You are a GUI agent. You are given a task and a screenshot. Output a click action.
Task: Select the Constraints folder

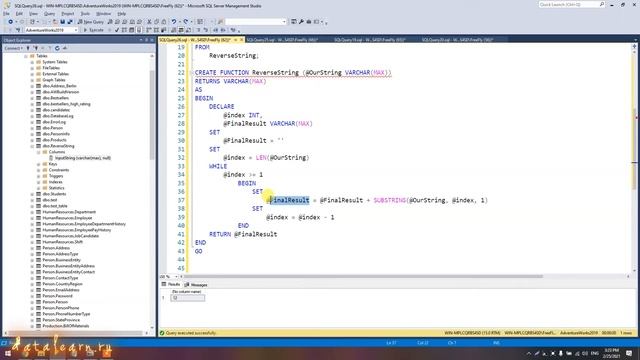click(x=59, y=170)
